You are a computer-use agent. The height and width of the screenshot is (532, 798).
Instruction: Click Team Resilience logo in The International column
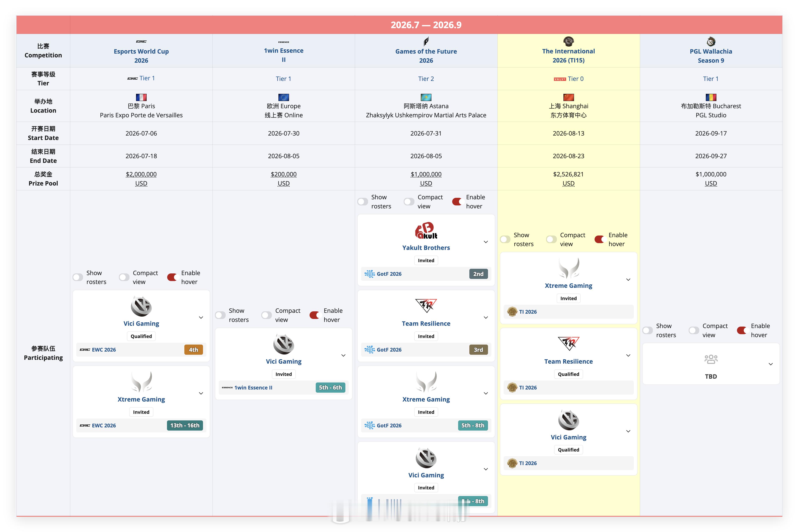point(569,344)
